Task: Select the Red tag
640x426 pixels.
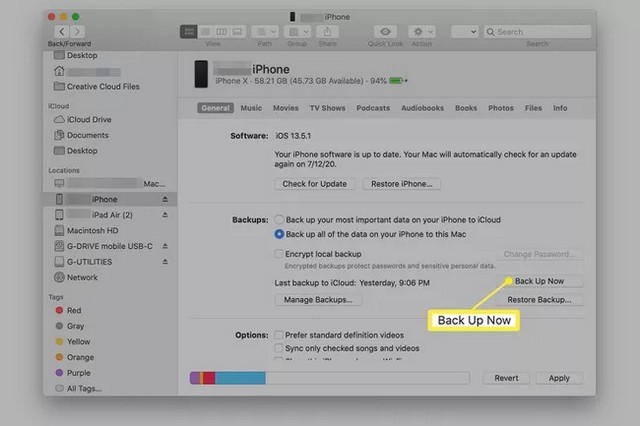Action: tap(68, 311)
